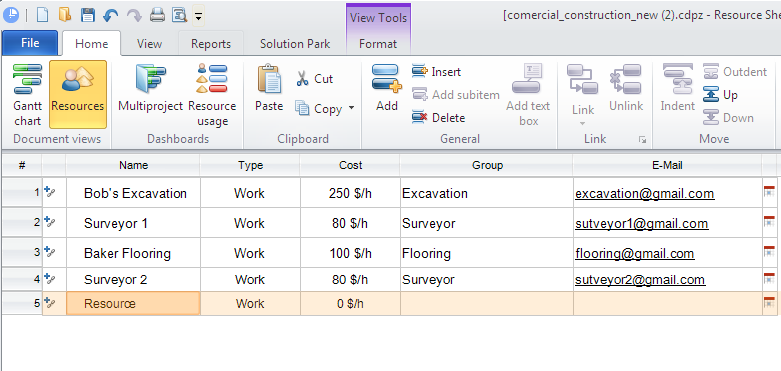This screenshot has height=371, width=781.
Task: Switch to Gantt chart view
Action: [x=27, y=95]
